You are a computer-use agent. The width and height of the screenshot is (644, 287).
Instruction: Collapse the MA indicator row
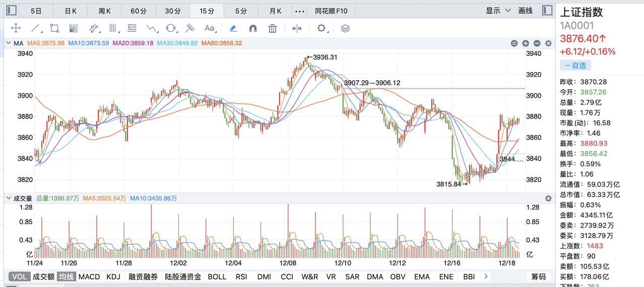pyautogui.click(x=8, y=43)
